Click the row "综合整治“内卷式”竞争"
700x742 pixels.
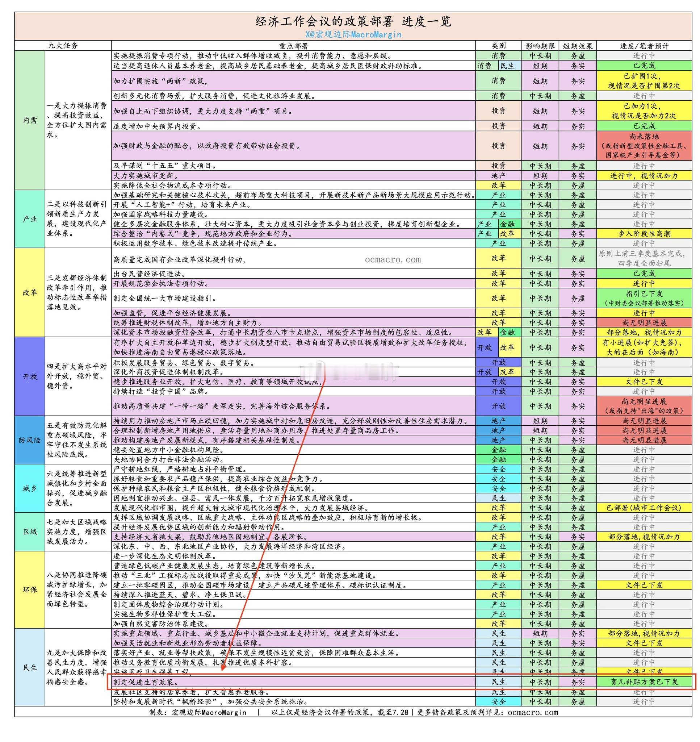(x=293, y=234)
